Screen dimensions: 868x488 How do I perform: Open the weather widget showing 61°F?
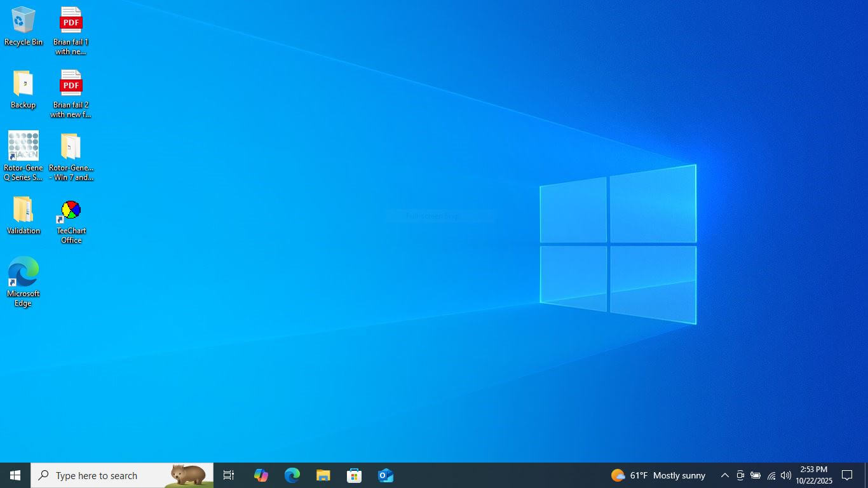click(x=658, y=475)
